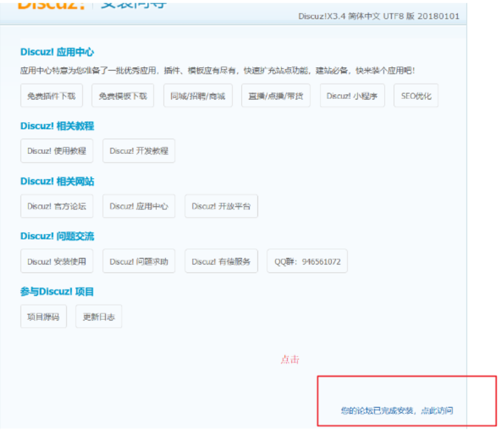Click Discuz! 安装使用 button
The height and width of the screenshot is (435, 504).
(x=57, y=261)
